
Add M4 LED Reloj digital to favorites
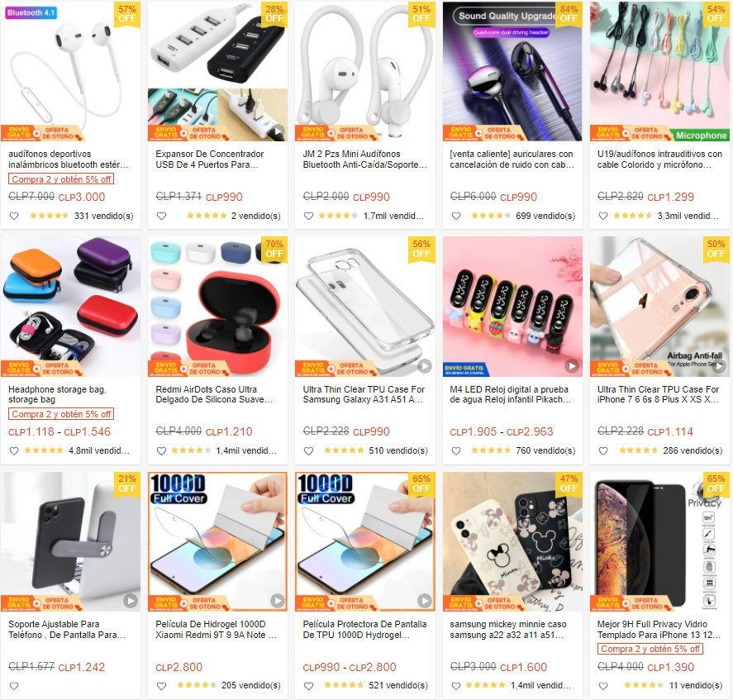[x=456, y=450]
